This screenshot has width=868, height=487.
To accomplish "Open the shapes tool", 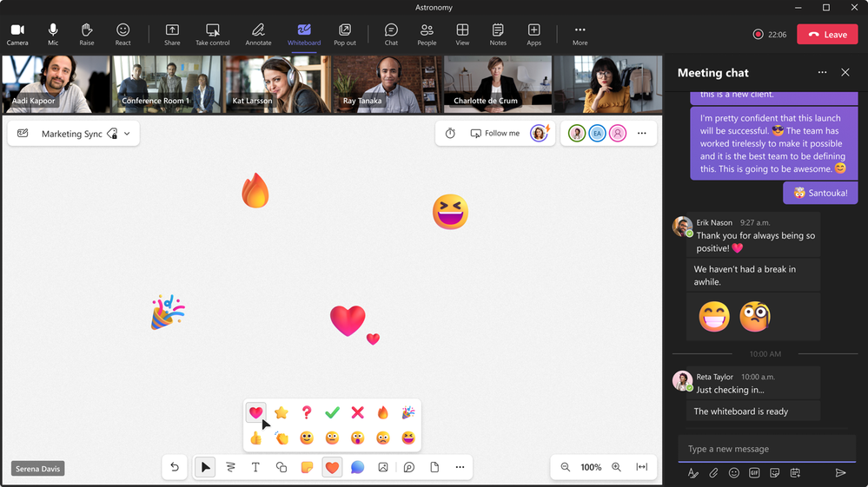I will pos(282,467).
